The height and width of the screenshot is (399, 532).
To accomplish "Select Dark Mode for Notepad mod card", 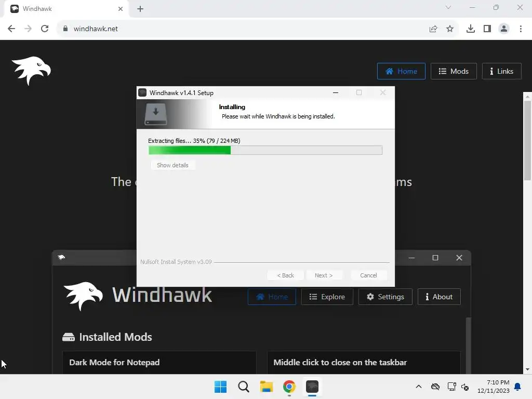I will [159, 362].
